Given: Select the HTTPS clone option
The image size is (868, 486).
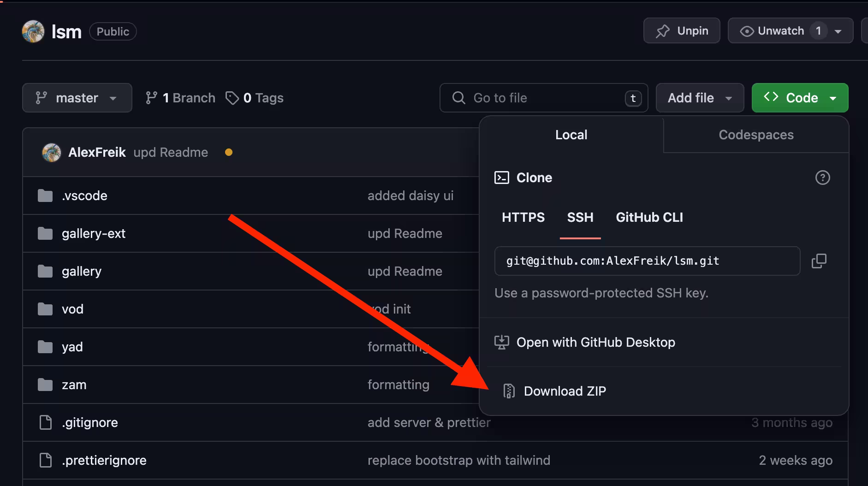Looking at the screenshot, I should pos(523,217).
